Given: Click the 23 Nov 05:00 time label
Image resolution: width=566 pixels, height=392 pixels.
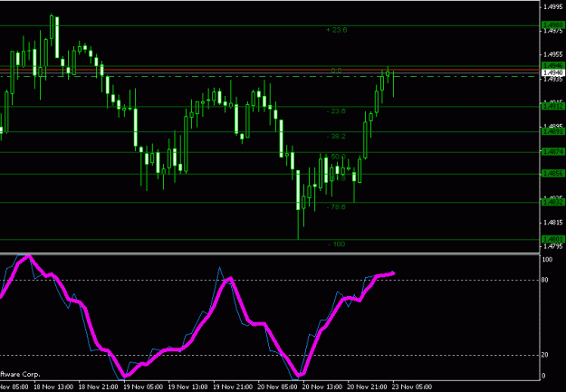Looking at the screenshot, I should (x=412, y=387).
